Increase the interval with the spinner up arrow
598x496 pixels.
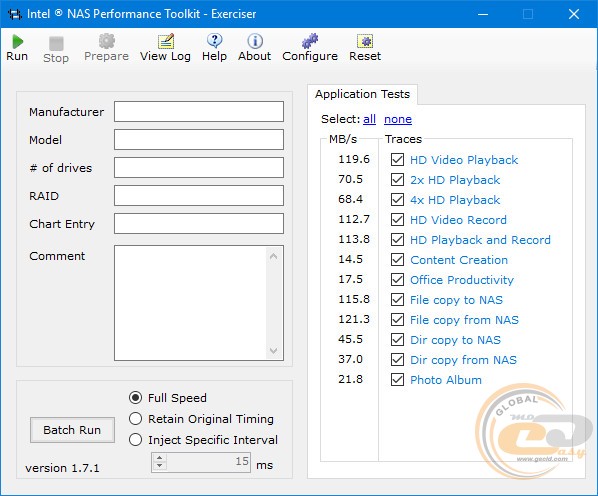(160, 458)
